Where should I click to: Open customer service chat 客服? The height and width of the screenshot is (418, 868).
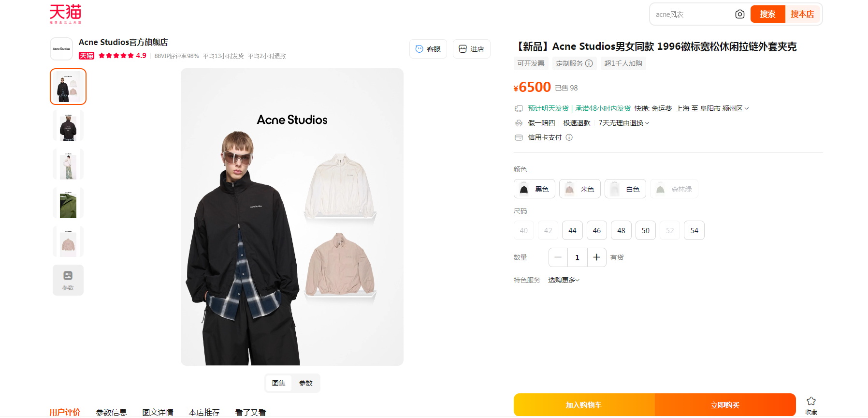click(x=428, y=49)
